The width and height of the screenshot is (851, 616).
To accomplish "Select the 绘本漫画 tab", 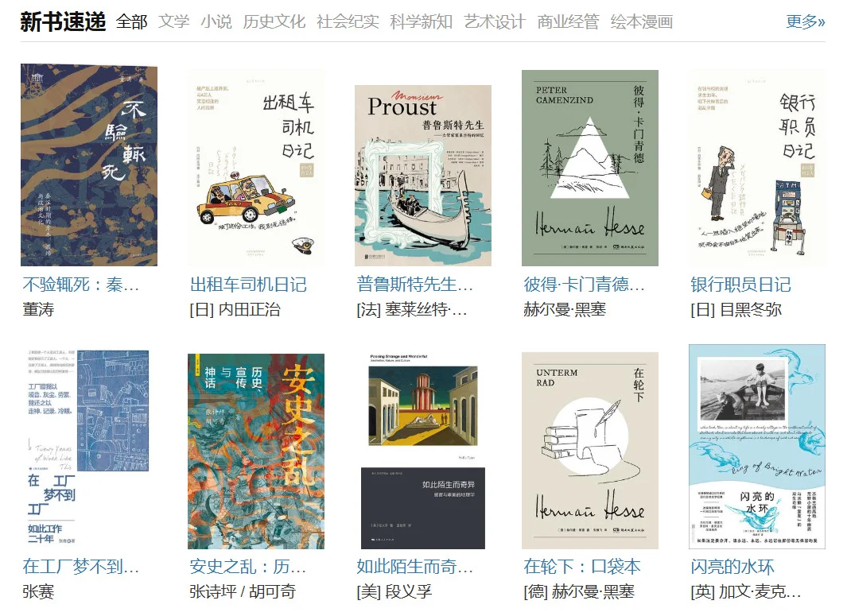I will 642,21.
